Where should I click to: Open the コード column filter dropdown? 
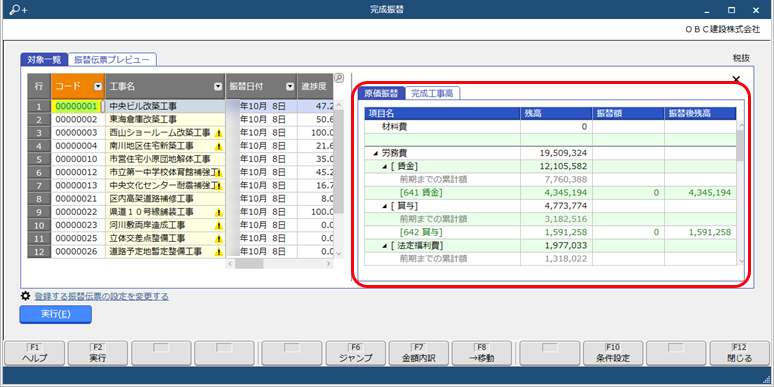[98, 86]
